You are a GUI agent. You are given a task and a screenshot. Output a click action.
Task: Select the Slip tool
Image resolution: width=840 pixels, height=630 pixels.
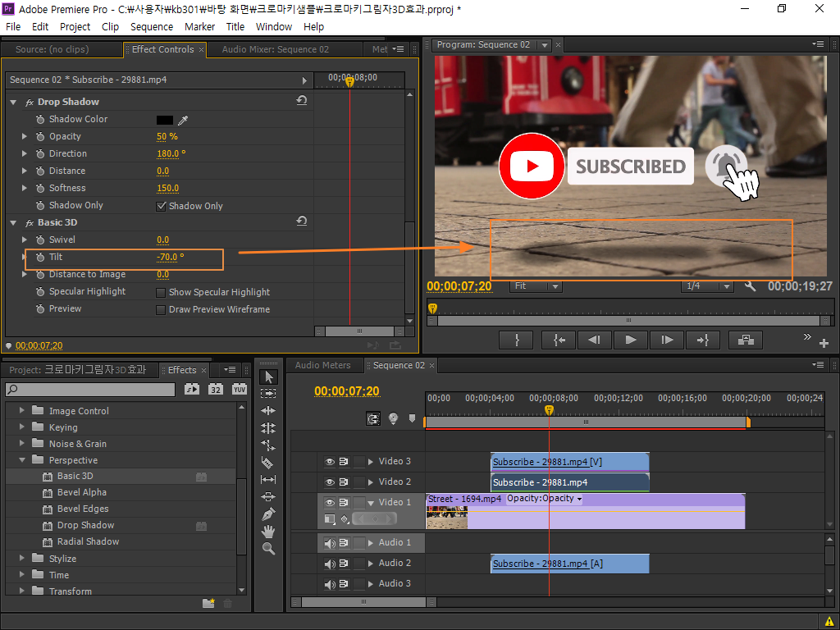pos(268,479)
